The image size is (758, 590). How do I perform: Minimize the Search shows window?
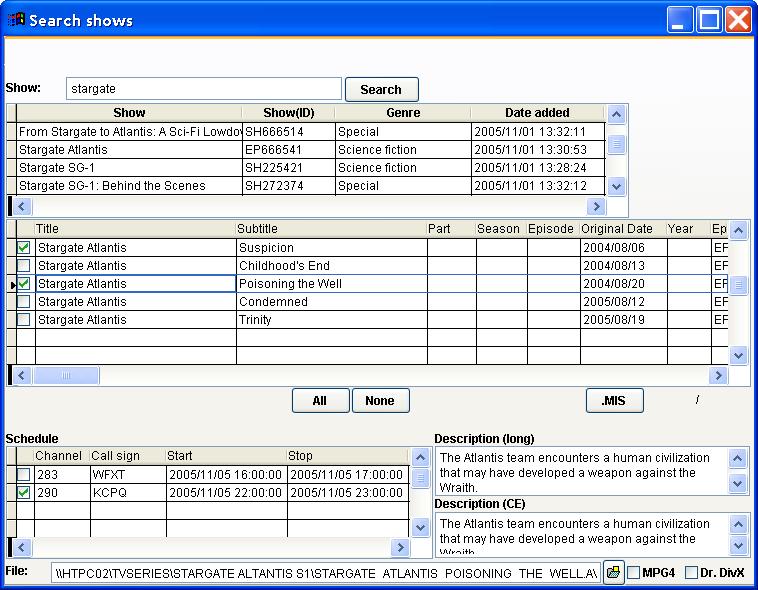pos(679,20)
